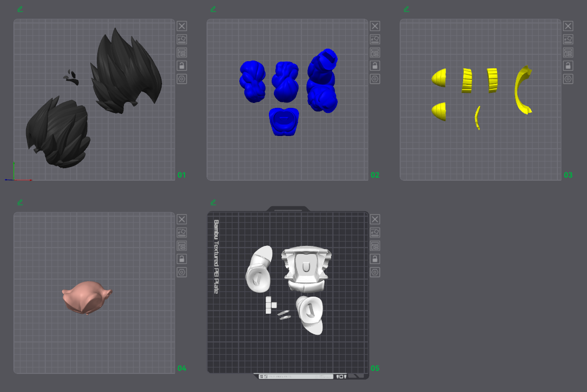Toggle the lock on plate 04
Viewport: 587px width, 392px height.
182,259
